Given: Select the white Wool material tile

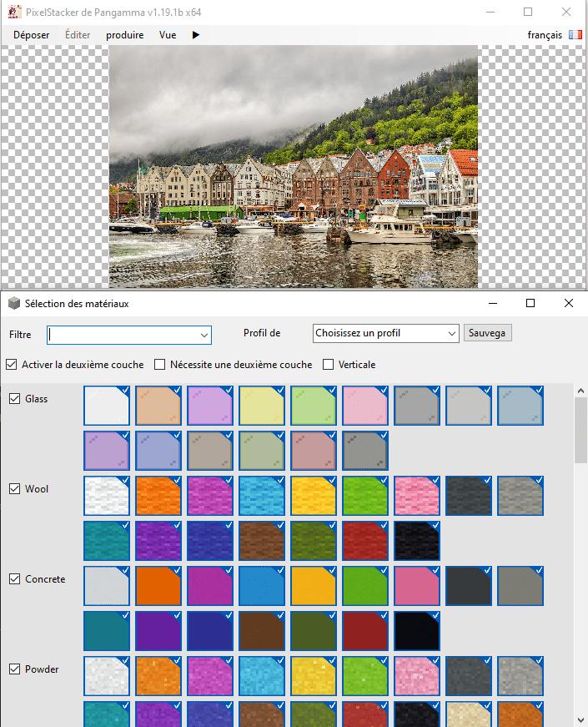Looking at the screenshot, I should 107,496.
